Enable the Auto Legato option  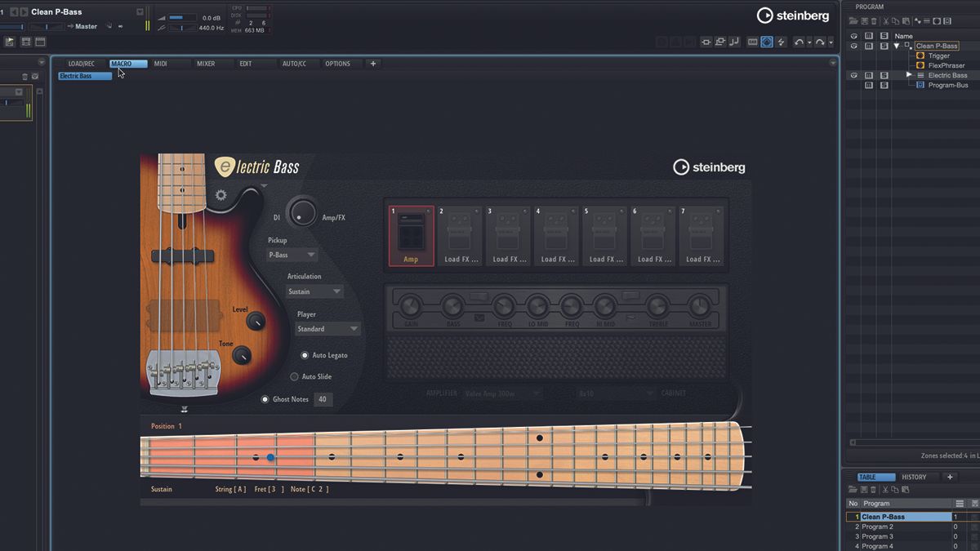click(x=305, y=355)
